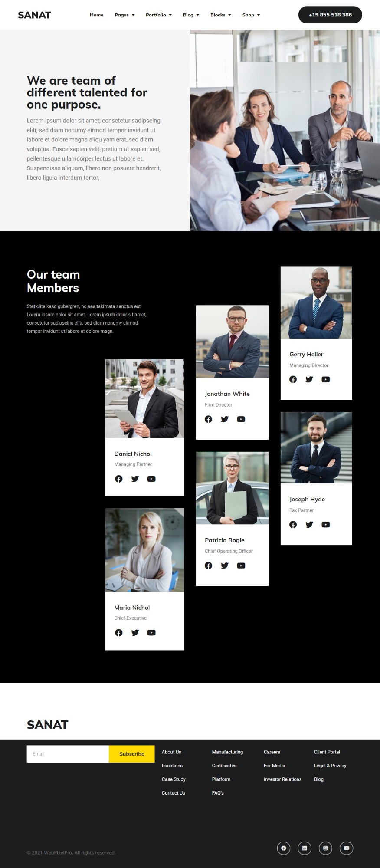Open Patricia Bogle's Facebook icon

click(x=209, y=566)
